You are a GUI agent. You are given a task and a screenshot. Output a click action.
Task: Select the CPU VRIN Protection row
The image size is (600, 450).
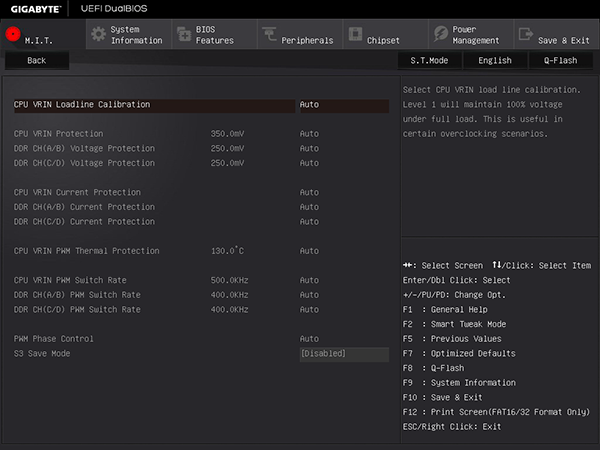[x=58, y=134]
